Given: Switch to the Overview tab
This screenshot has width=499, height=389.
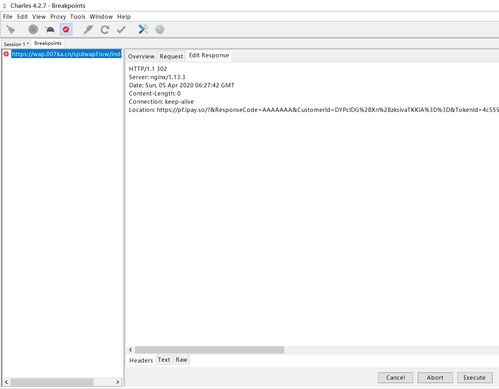Looking at the screenshot, I should (x=141, y=56).
